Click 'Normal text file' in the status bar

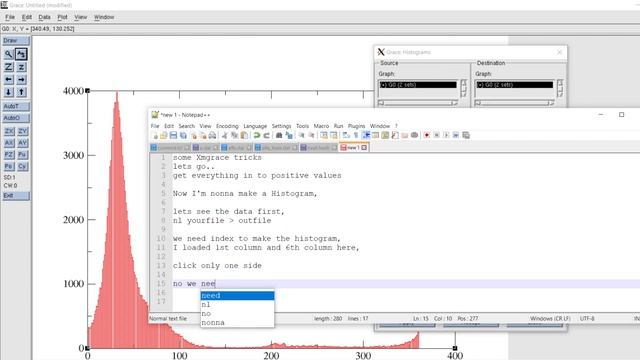tap(168, 318)
